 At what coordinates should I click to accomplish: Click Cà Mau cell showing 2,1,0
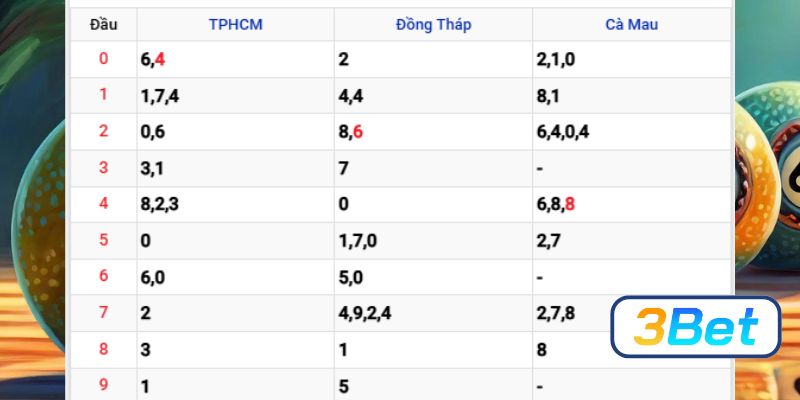556,59
